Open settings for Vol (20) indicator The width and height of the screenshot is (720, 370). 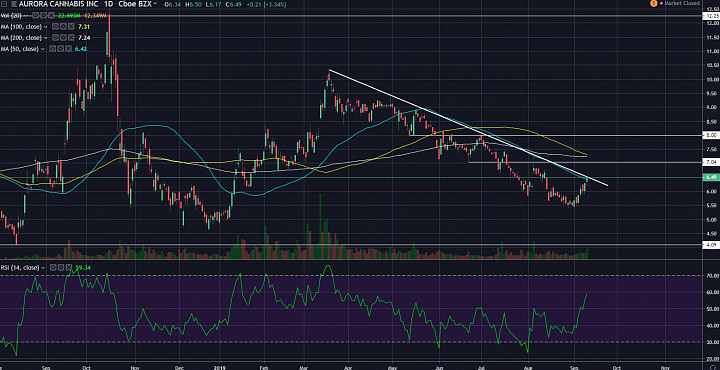coord(44,15)
